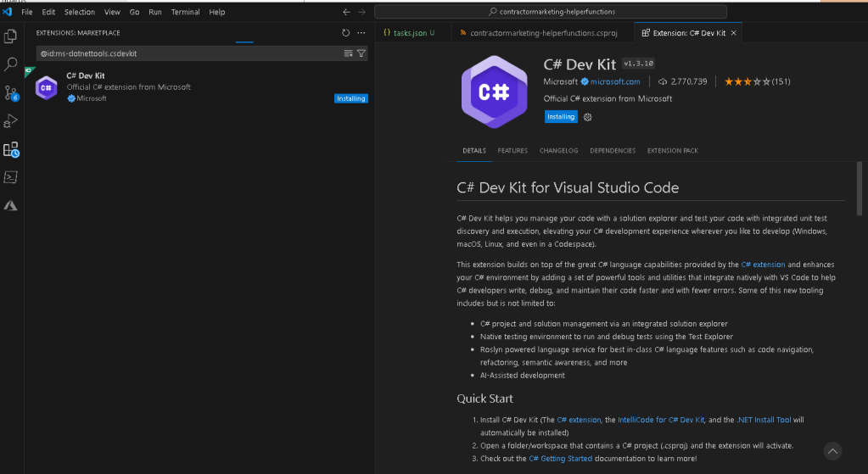
Task: Click the VS Code logo icon
Action: pyautogui.click(x=7, y=12)
